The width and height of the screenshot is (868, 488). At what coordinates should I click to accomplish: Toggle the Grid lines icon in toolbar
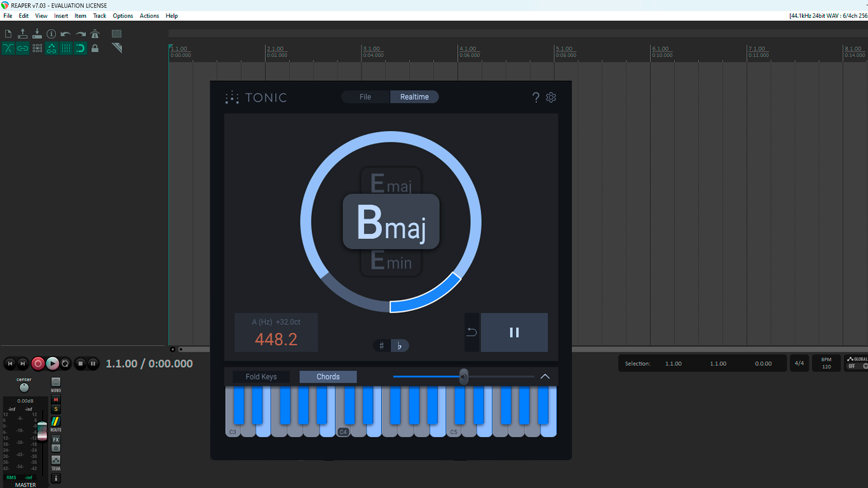[66, 48]
